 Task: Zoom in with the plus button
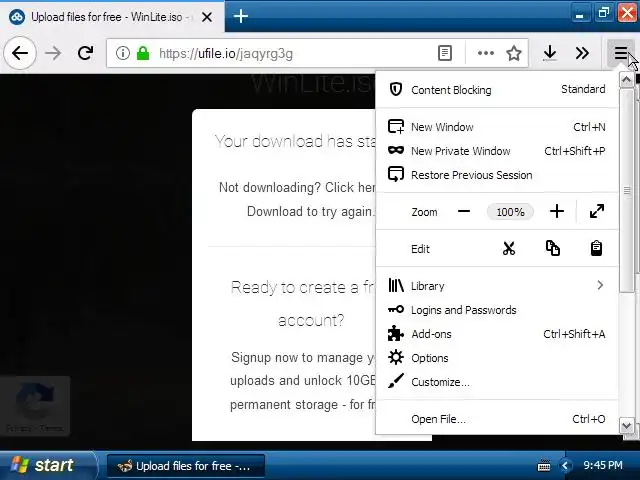[x=557, y=211]
